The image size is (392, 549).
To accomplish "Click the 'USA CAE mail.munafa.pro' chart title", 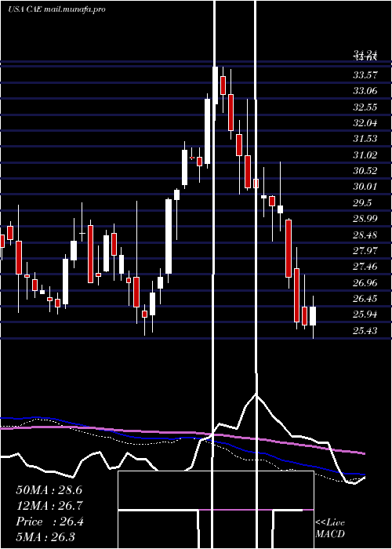I will (56, 9).
